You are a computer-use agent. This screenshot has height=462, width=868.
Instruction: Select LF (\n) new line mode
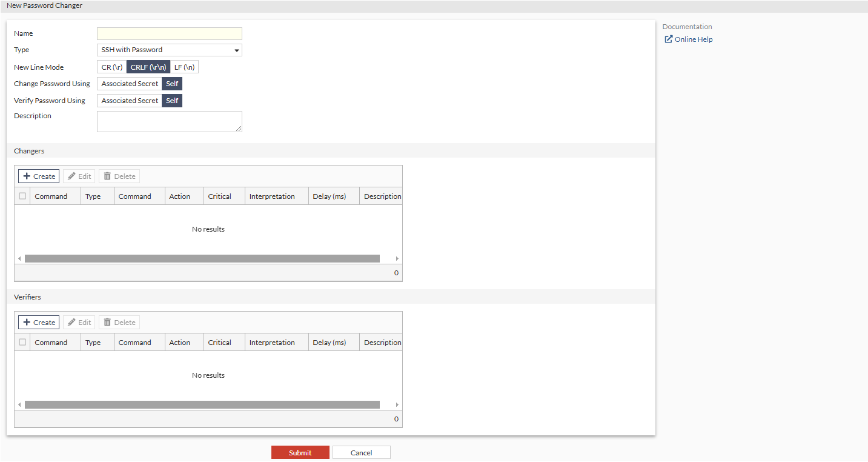point(185,67)
